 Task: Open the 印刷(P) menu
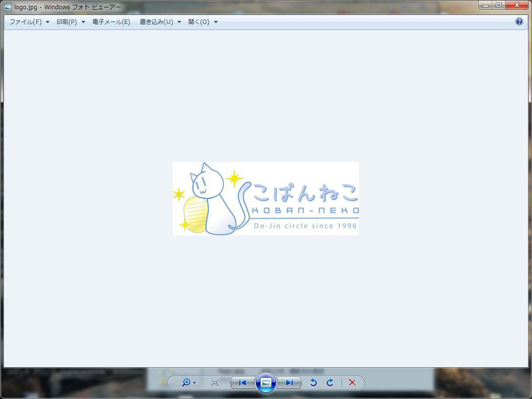67,22
